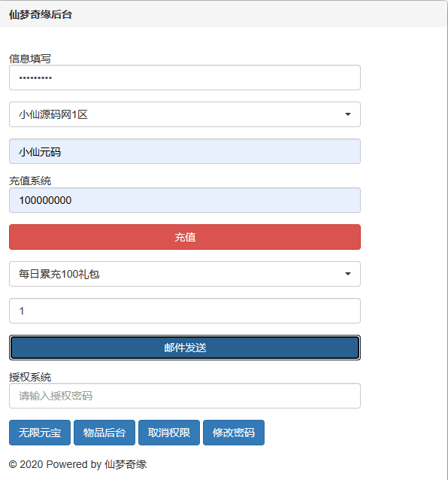This screenshot has height=480, width=448.
Task: Click the 充值系统 section label
Action: click(x=30, y=181)
